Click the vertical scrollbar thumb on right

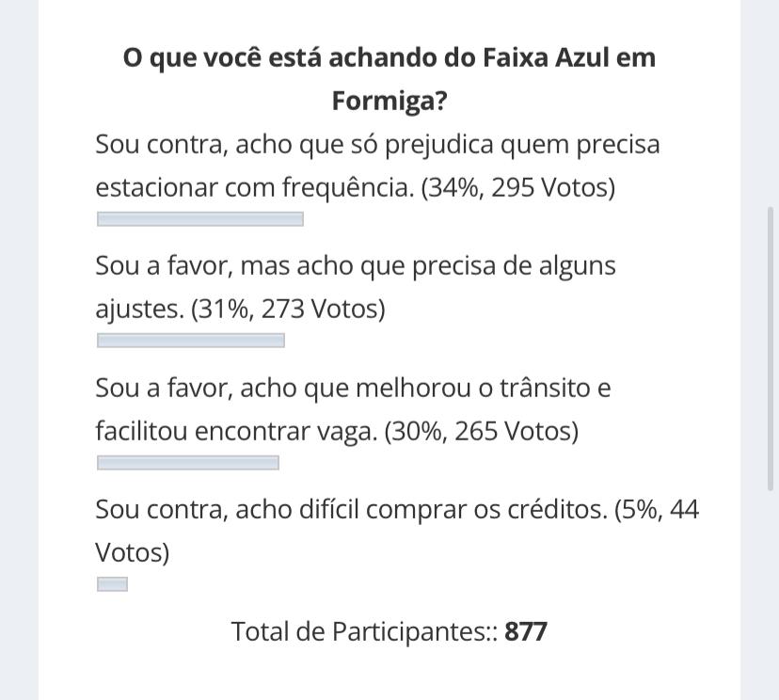771,349
